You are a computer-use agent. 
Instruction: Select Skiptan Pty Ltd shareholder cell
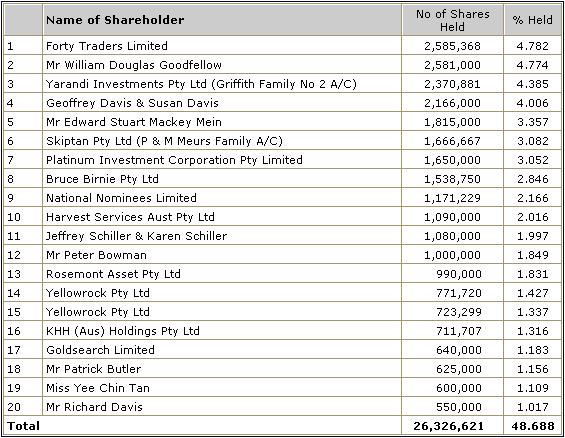coord(164,141)
